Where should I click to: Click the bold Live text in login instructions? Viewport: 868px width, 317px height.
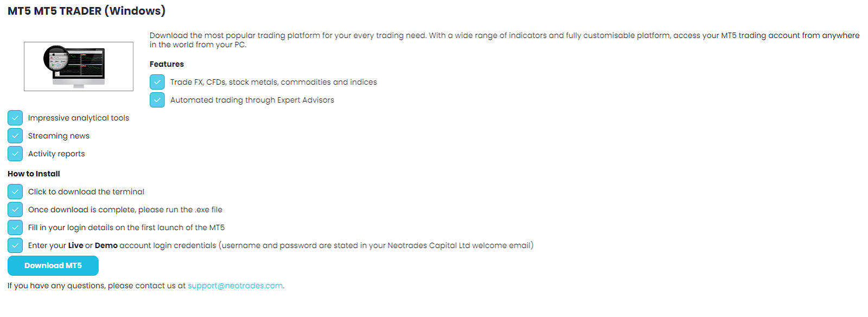tap(76, 245)
